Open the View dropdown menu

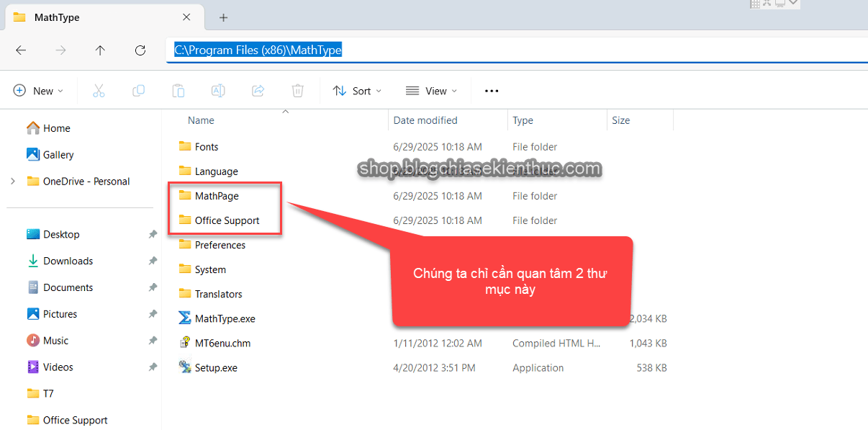(432, 91)
